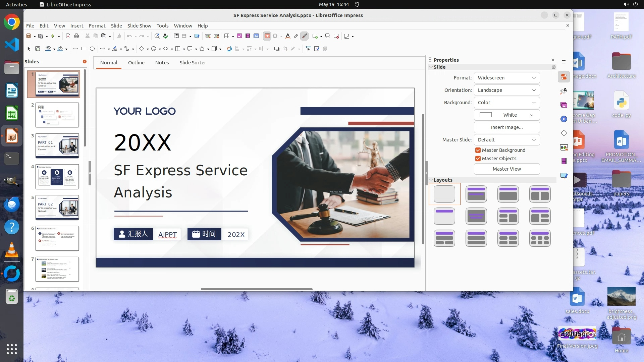
Task: Toggle the Display Grid icon
Action: (x=176, y=36)
